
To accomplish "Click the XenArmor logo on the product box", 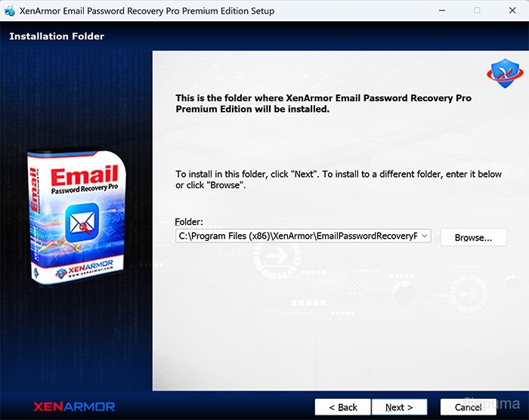I will pyautogui.click(x=85, y=269).
